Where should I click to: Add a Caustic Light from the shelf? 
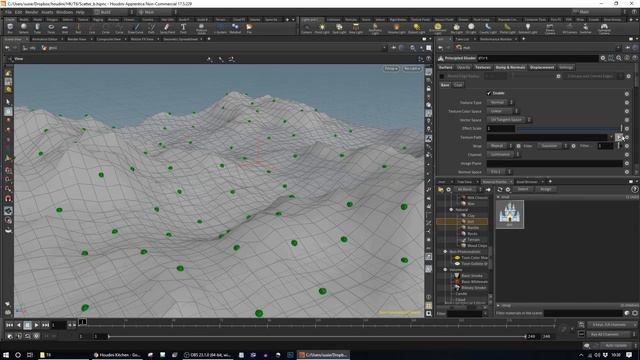(488, 28)
